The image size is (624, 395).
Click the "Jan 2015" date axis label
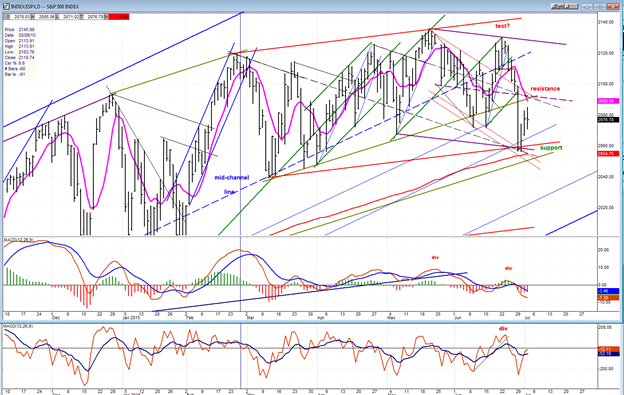[x=131, y=318]
